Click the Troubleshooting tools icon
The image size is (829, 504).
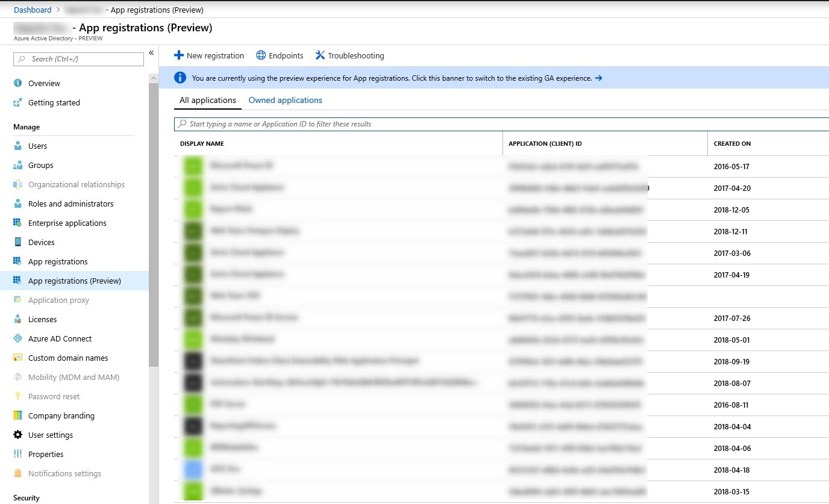320,55
